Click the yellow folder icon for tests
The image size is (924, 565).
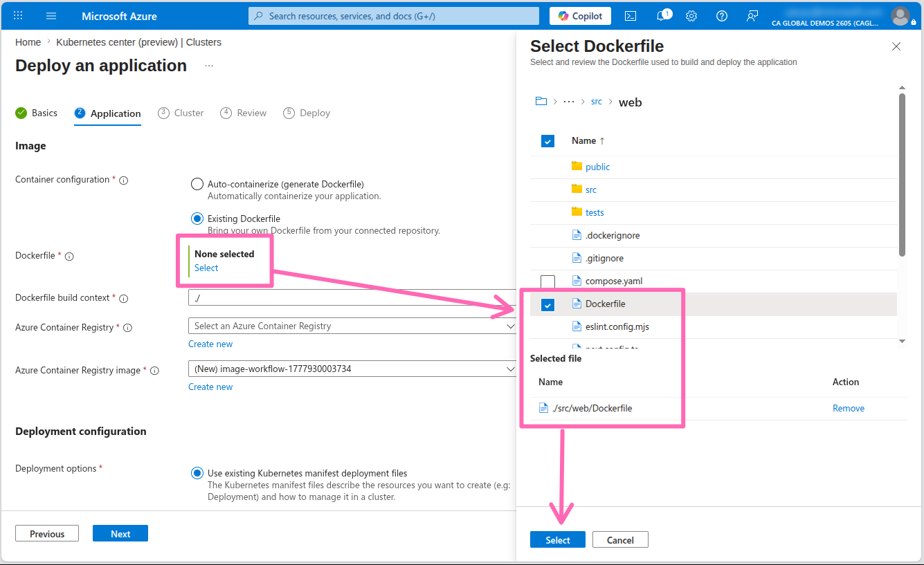(577, 212)
